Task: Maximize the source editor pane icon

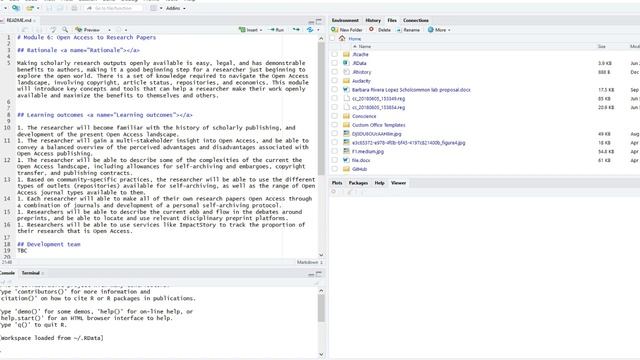Action: (319, 21)
